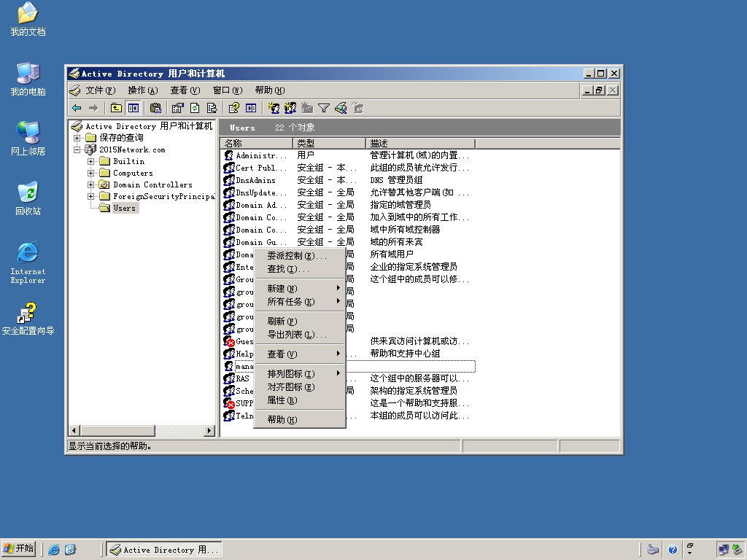Choose Delegate Control from context menu
747x560 pixels.
[x=300, y=256]
